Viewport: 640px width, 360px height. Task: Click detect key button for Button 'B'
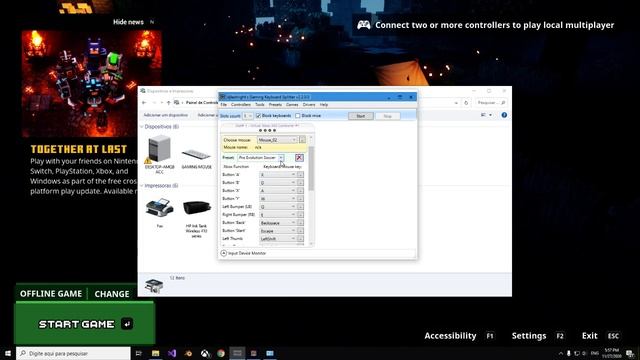point(300,182)
